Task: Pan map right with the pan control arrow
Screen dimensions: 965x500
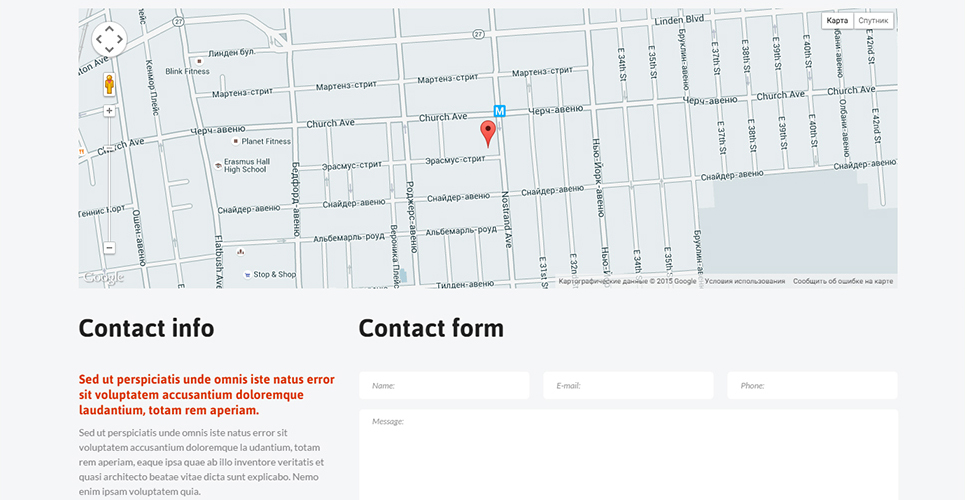Action: [x=120, y=39]
